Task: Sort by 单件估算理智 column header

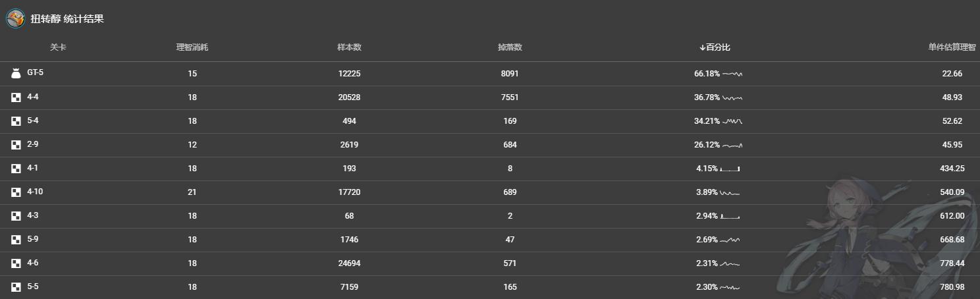Action: tap(952, 47)
